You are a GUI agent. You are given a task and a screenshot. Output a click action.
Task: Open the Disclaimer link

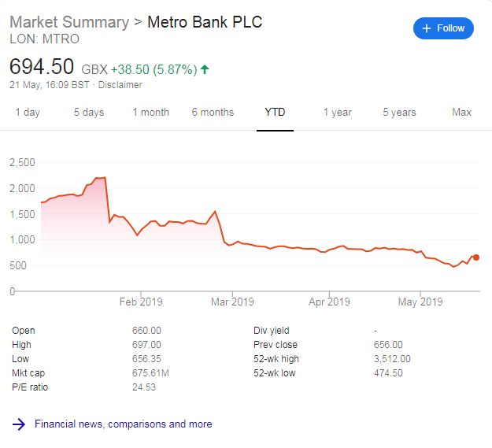click(x=120, y=85)
